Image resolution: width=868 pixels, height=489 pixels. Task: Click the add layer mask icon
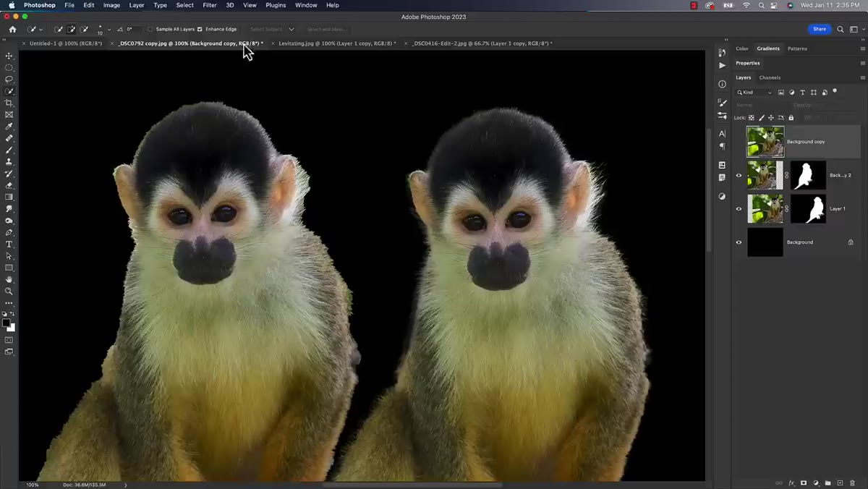click(803, 482)
